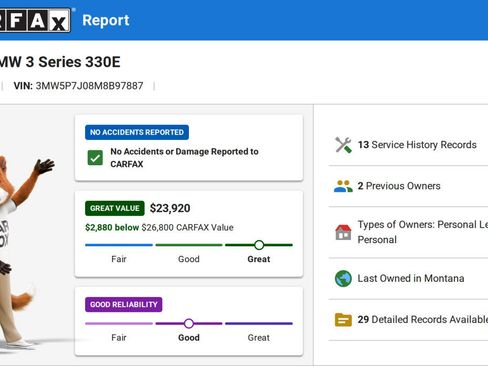The image size is (488, 366).
Task: Click the $23,920 price
Action: [x=170, y=208]
